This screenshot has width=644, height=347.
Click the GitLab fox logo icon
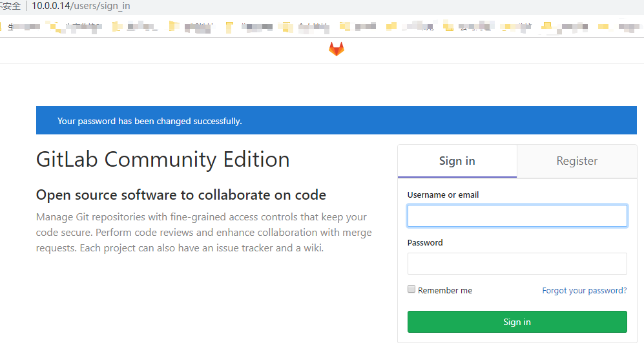[x=337, y=49]
